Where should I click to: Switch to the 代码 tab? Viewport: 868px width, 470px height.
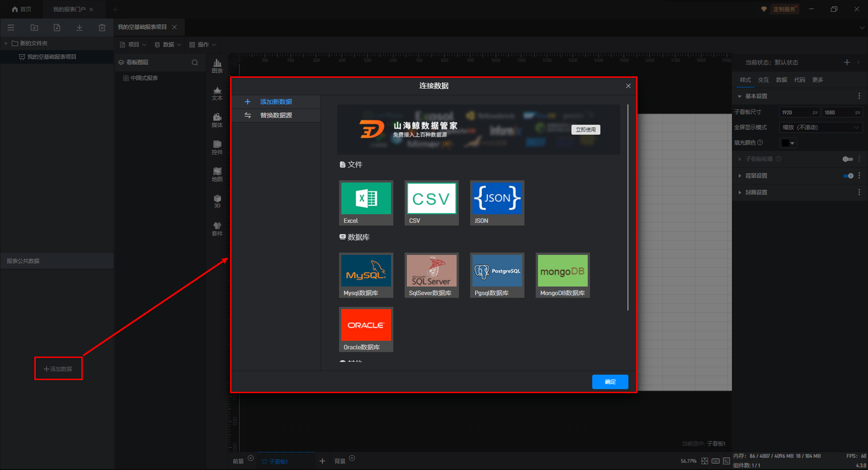pos(800,80)
